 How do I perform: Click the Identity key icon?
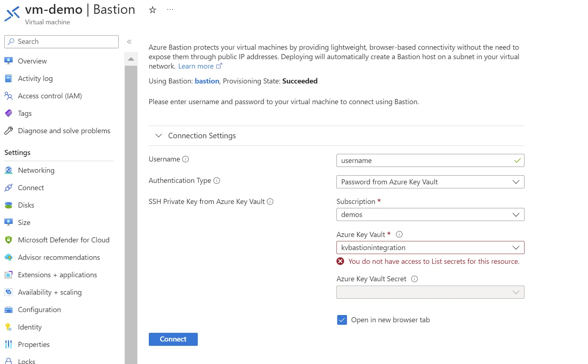8,327
